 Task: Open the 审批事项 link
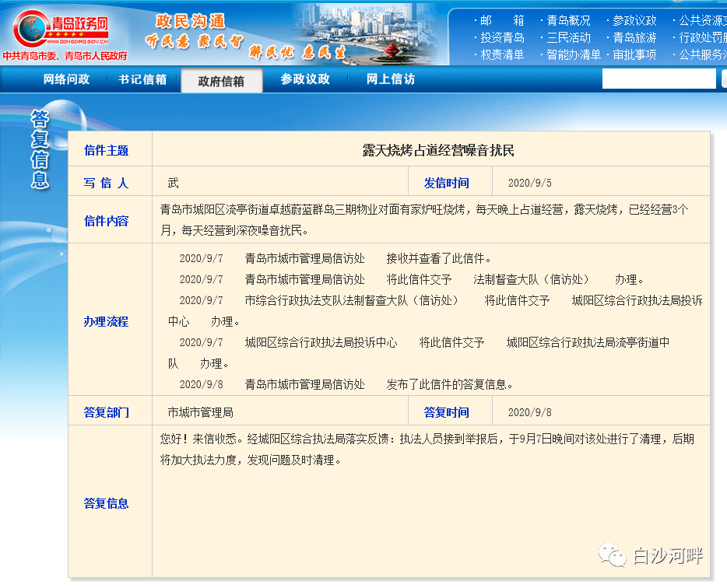pos(634,54)
